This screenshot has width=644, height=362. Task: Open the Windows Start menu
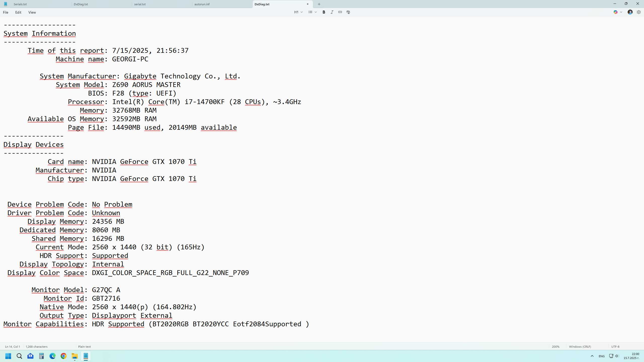click(8, 356)
